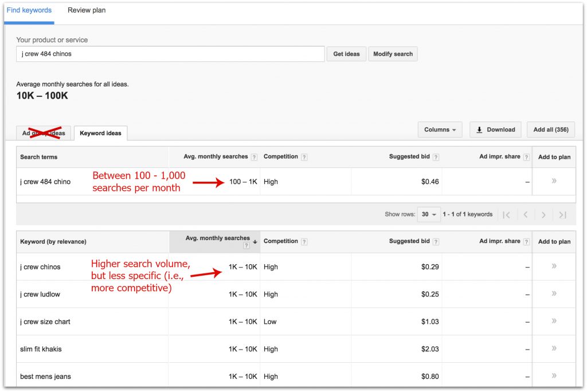
Task: Open the Columns dropdown
Action: pos(440,130)
